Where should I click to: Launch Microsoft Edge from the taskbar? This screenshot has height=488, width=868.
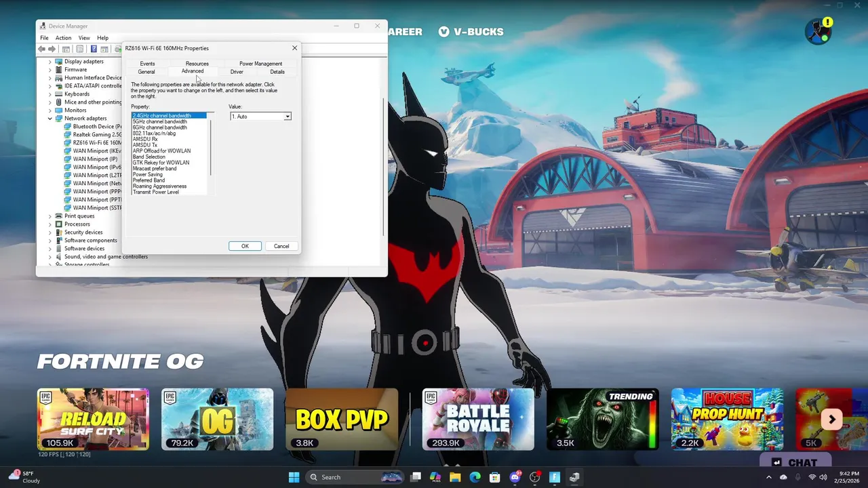point(475,477)
